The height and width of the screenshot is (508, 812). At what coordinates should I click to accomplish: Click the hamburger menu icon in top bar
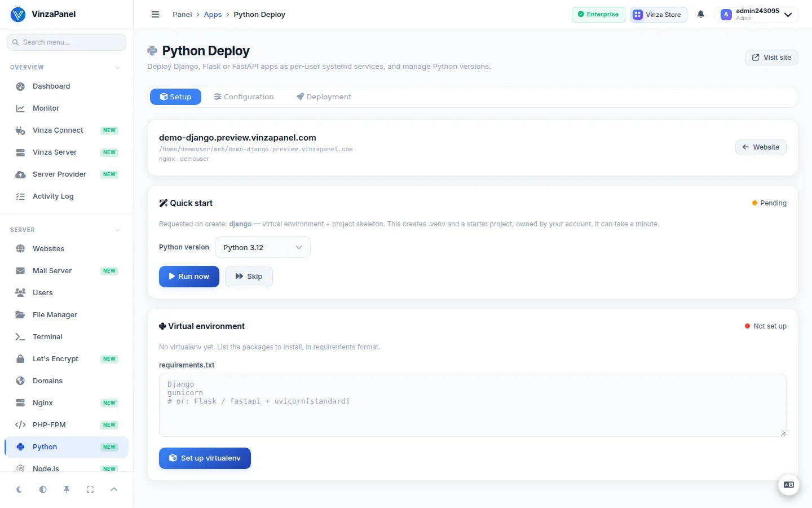[x=156, y=15]
